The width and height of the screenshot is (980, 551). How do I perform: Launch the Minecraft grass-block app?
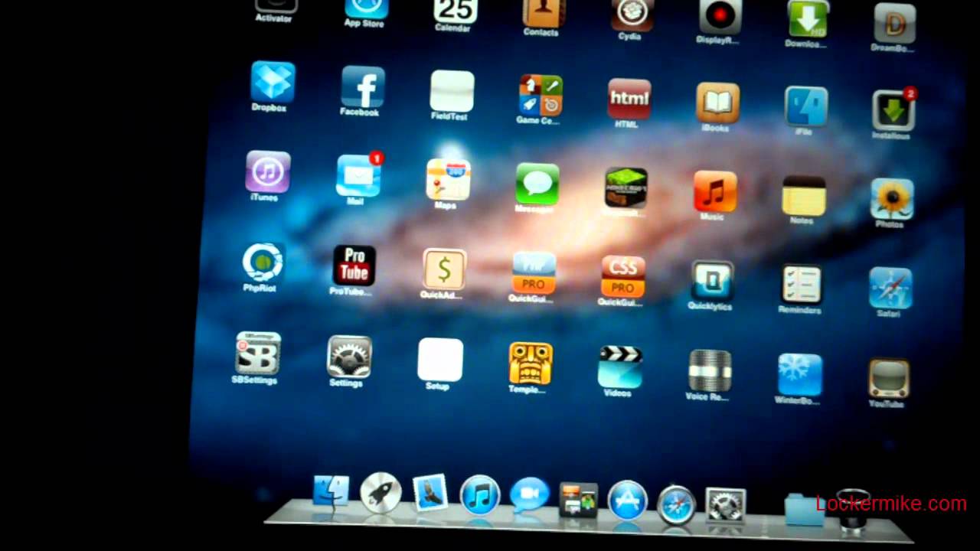coord(626,187)
